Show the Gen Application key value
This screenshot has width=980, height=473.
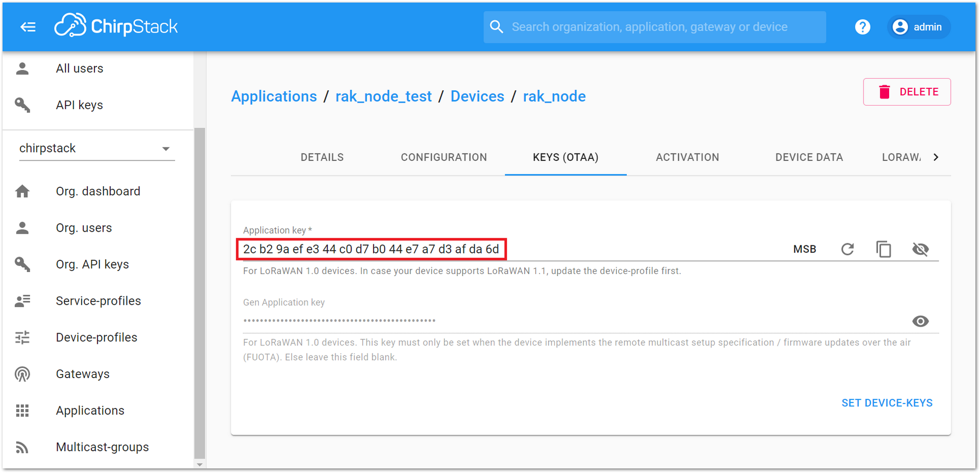coord(920,321)
